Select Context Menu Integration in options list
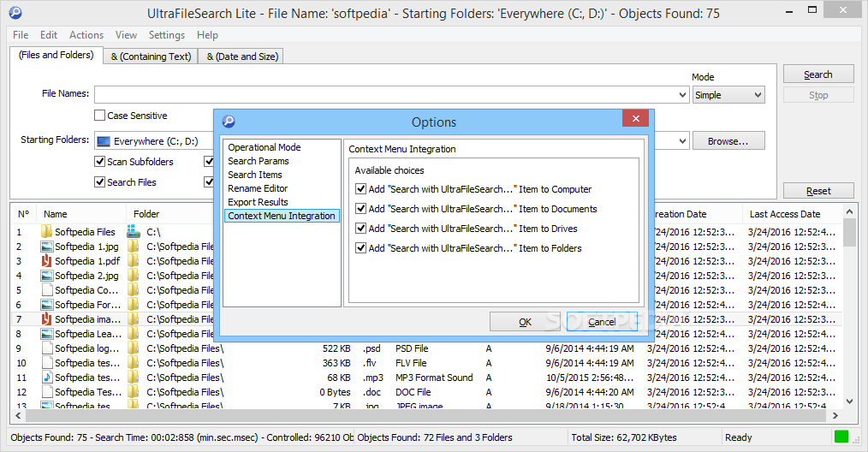 pyautogui.click(x=282, y=216)
